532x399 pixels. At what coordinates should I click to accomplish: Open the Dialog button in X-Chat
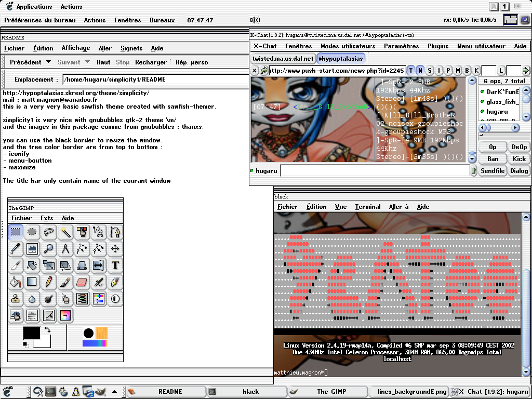[519, 170]
